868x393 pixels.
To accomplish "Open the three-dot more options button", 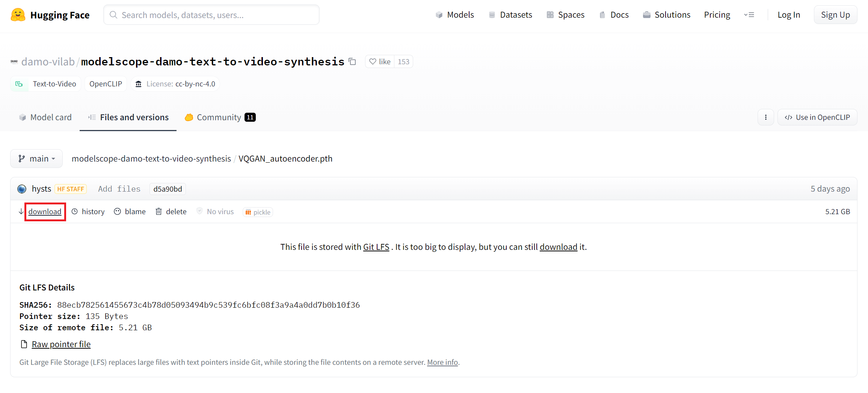I will point(765,117).
